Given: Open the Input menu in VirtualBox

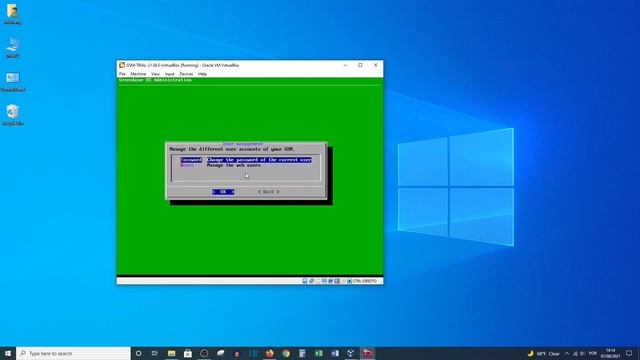Looking at the screenshot, I should [169, 74].
